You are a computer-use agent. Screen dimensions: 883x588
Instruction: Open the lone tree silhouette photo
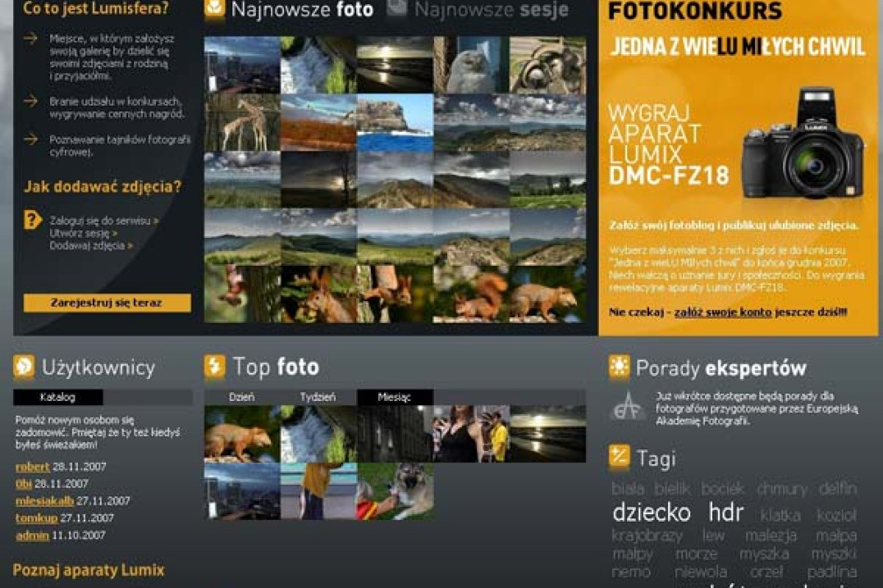coord(318,180)
